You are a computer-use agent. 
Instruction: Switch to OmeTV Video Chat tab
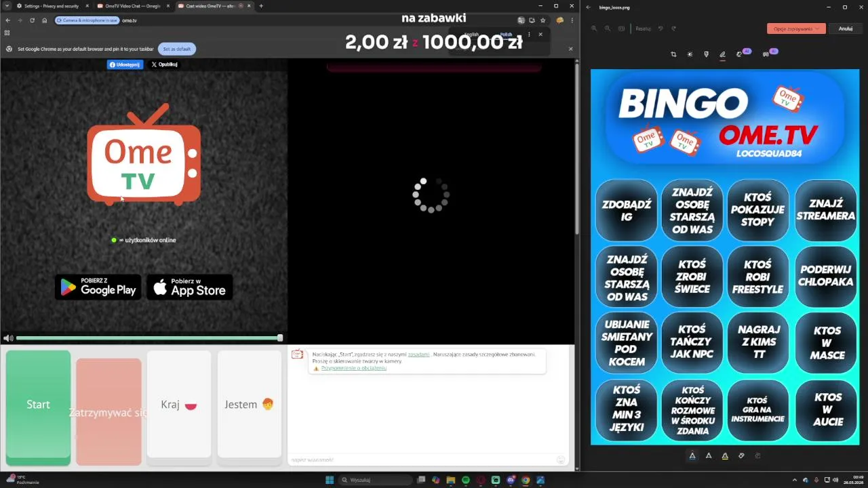click(x=132, y=5)
